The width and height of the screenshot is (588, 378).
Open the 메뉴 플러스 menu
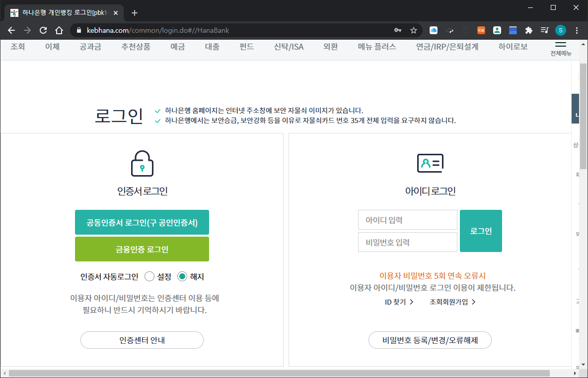pyautogui.click(x=377, y=47)
